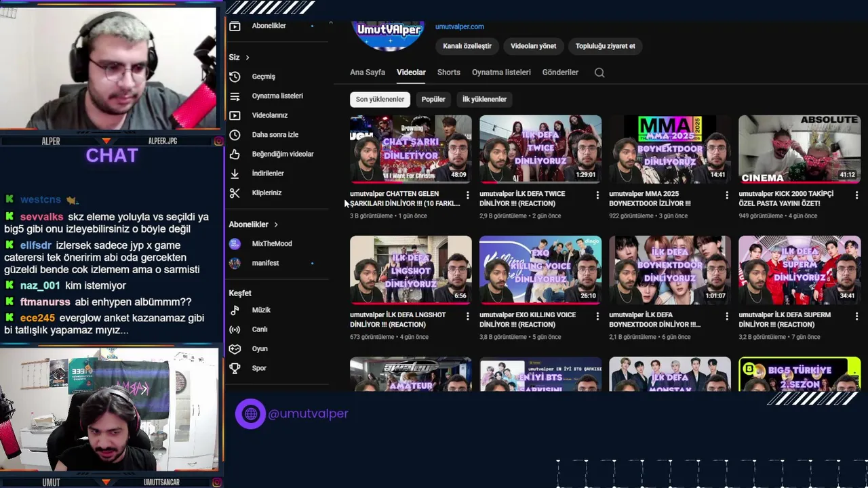Select the Popüler filter chip
Image resolution: width=868 pixels, height=488 pixels.
tap(433, 100)
